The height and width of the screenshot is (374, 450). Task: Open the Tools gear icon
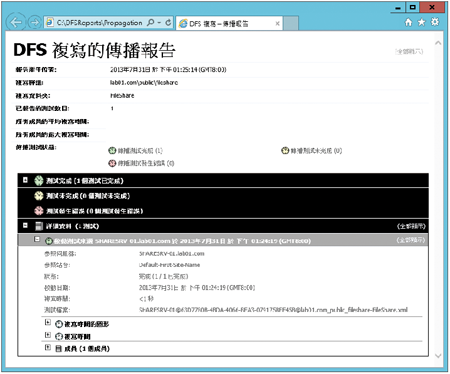pos(435,22)
